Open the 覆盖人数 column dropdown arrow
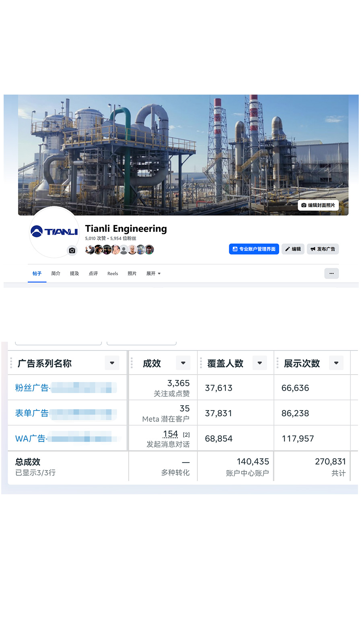 point(259,363)
